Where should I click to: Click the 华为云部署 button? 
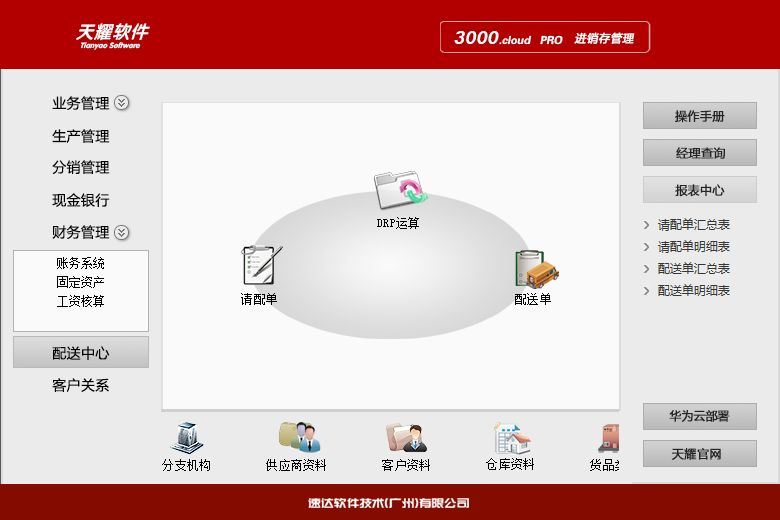click(x=699, y=416)
